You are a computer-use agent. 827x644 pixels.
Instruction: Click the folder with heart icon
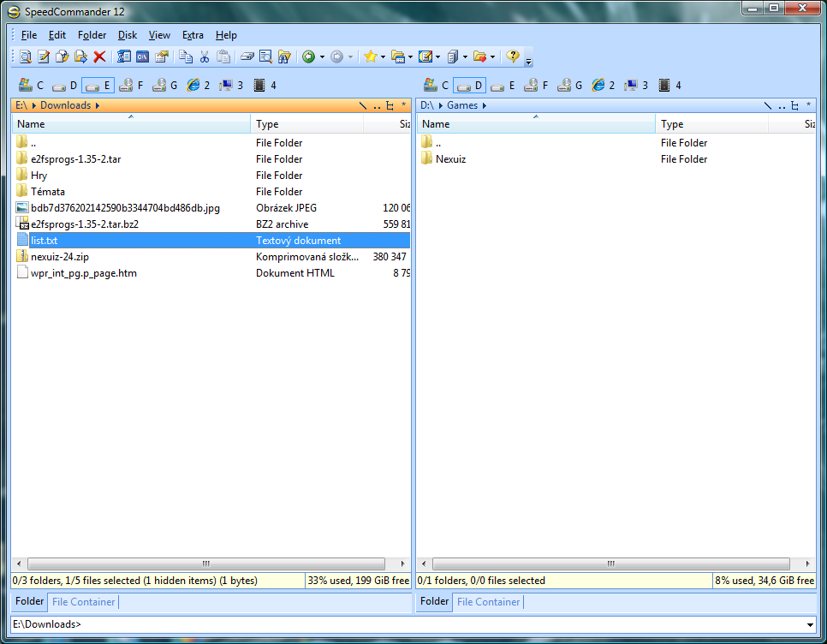tap(480, 57)
